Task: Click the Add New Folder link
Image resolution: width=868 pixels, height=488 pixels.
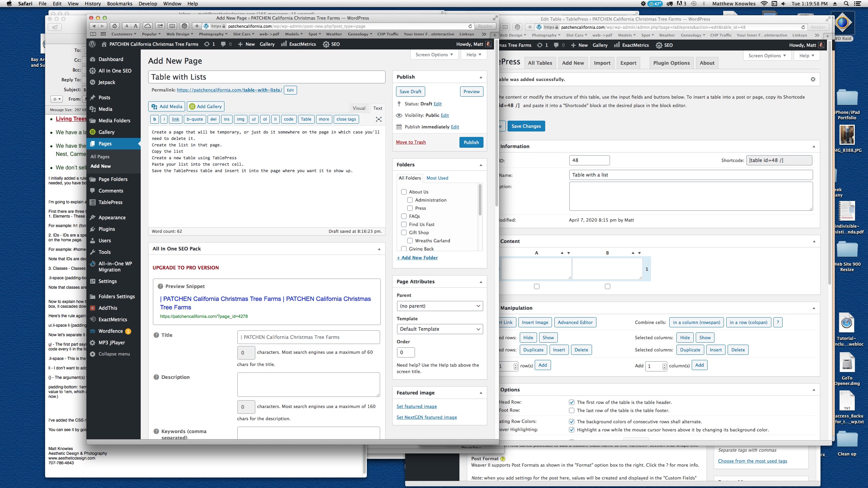Action: (x=417, y=258)
